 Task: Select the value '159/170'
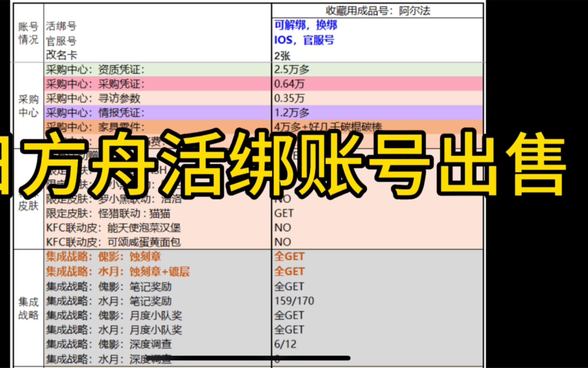click(x=294, y=301)
